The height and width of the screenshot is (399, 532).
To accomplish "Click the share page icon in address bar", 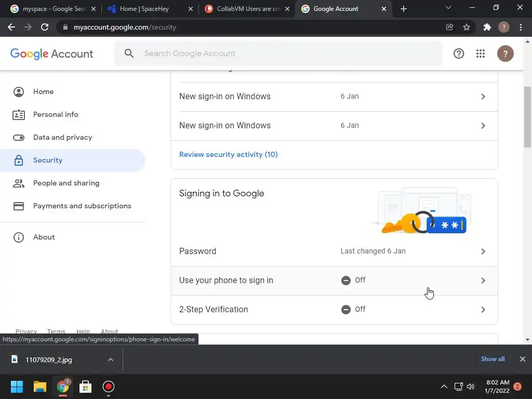I will tap(449, 27).
